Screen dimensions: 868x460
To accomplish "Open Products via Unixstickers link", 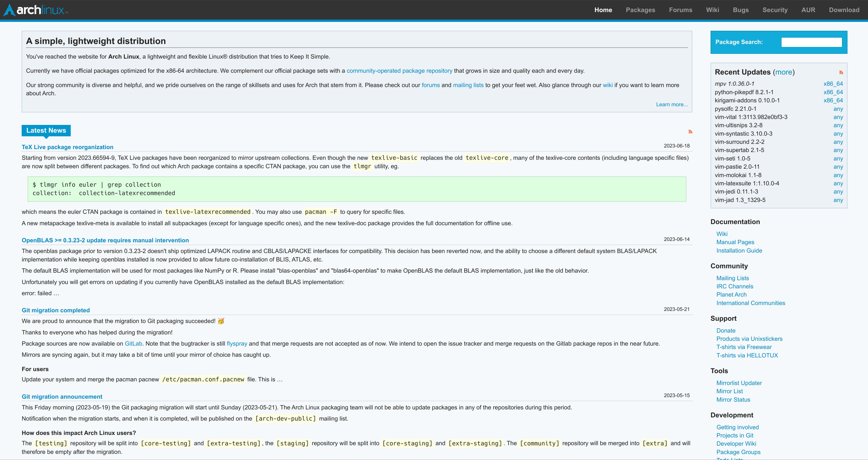I will pos(749,339).
